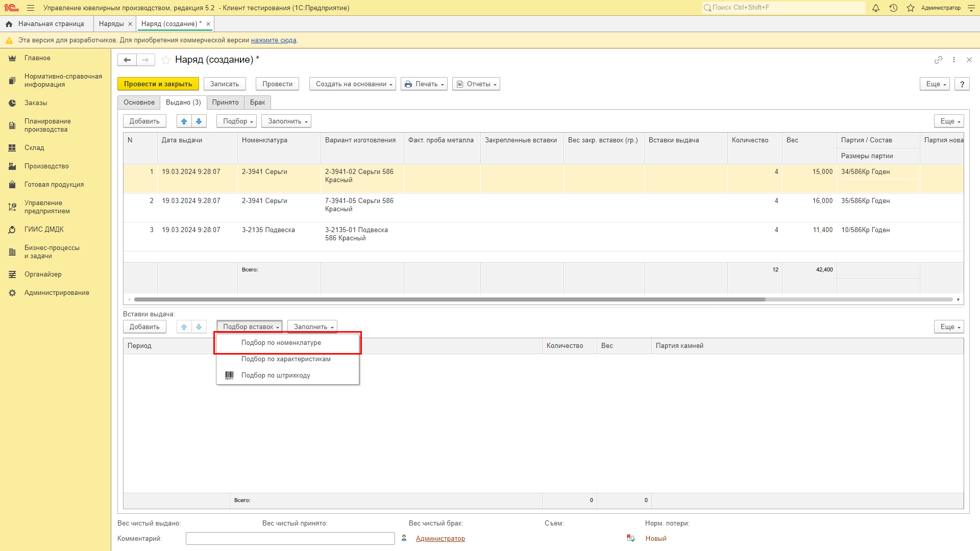This screenshot has width=980, height=551.
Task: Open the 1C main menu hamburger icon
Action: tap(31, 8)
